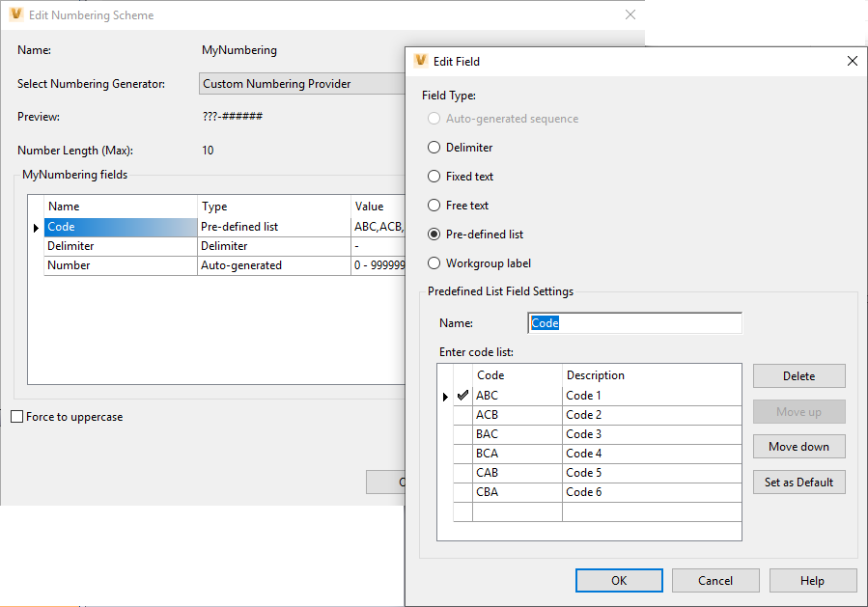Select the BAC code cell in list
Image resolution: width=868 pixels, height=607 pixels.
(x=517, y=434)
